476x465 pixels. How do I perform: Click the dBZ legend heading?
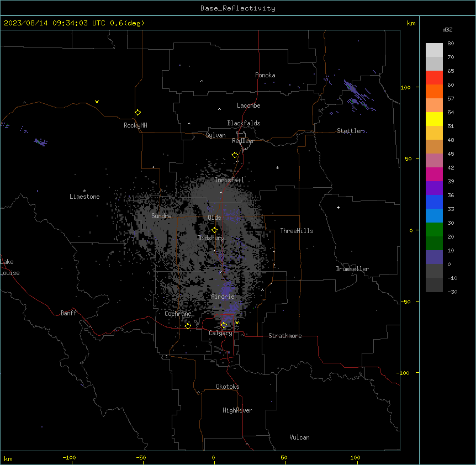point(447,29)
